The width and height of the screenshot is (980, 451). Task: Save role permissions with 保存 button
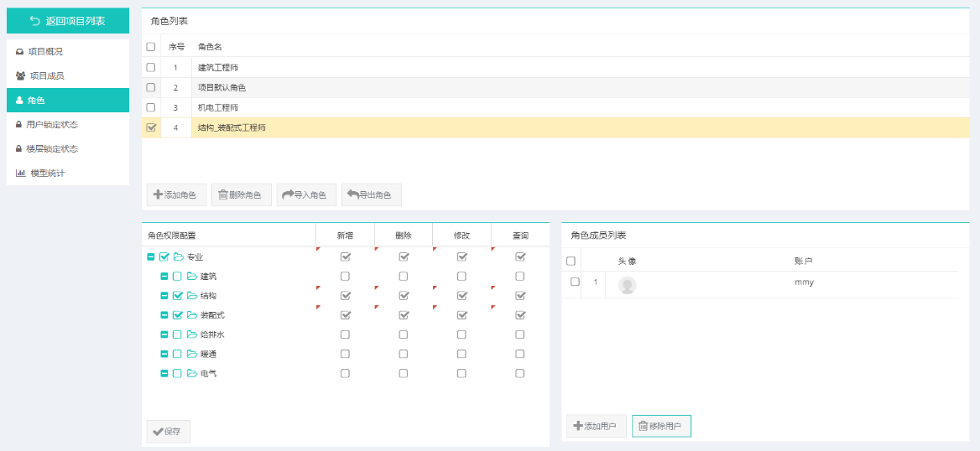click(168, 432)
